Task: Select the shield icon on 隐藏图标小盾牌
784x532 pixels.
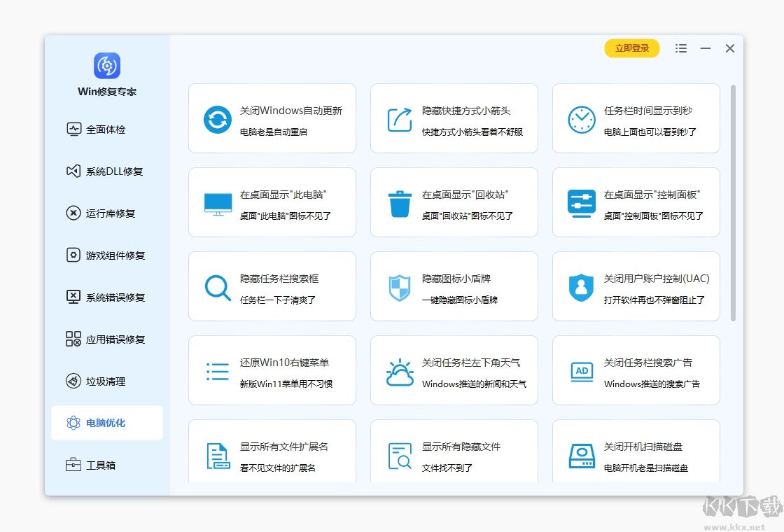Action: 399,286
